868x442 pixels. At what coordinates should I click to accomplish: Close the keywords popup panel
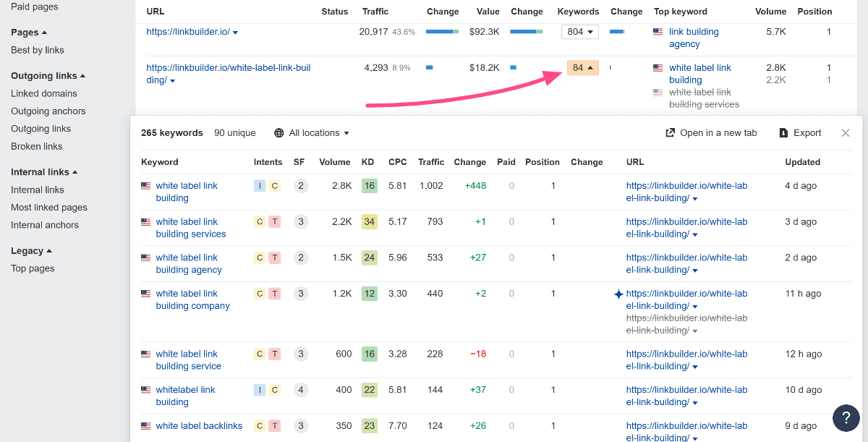846,133
